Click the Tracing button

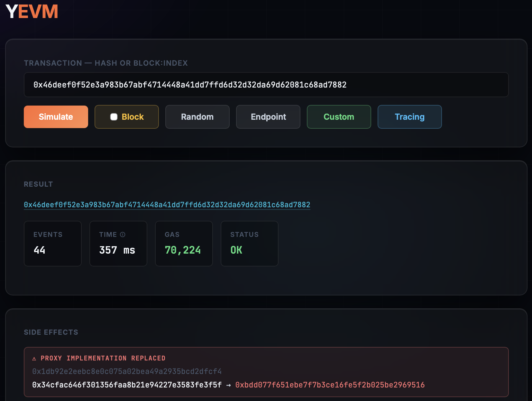(x=410, y=117)
